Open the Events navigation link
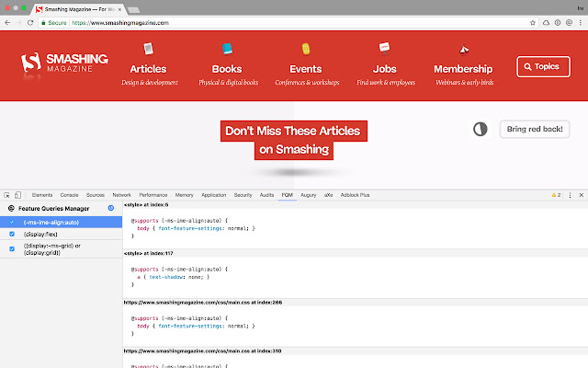The width and height of the screenshot is (588, 368). (306, 69)
